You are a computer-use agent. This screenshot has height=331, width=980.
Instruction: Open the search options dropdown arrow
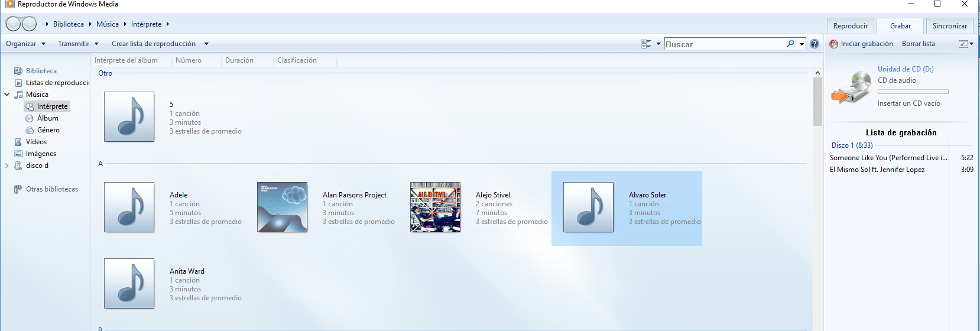click(x=801, y=44)
